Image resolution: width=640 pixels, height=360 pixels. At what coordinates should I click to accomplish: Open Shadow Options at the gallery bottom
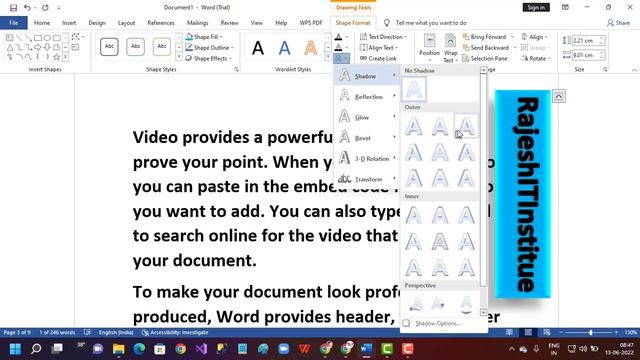(x=438, y=323)
